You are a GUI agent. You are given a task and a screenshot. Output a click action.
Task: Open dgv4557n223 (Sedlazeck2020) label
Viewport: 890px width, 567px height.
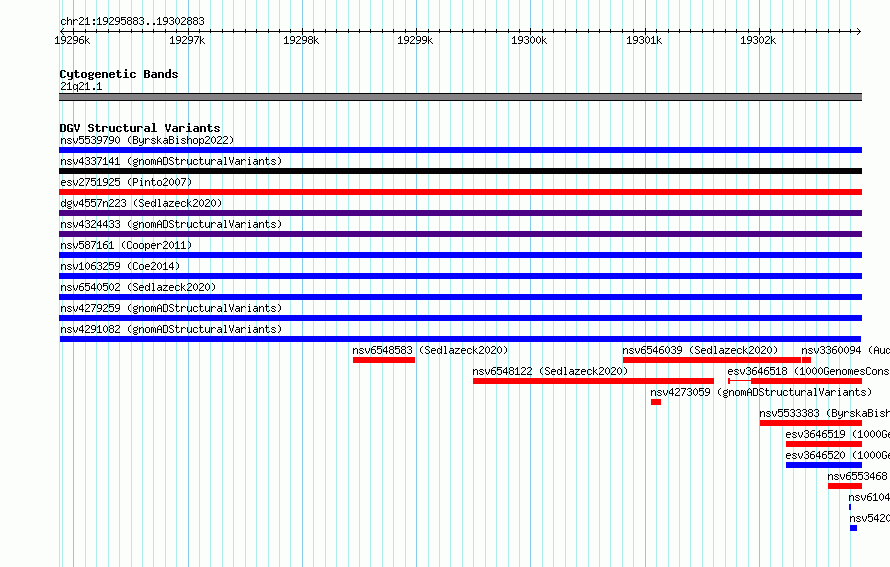tap(141, 203)
